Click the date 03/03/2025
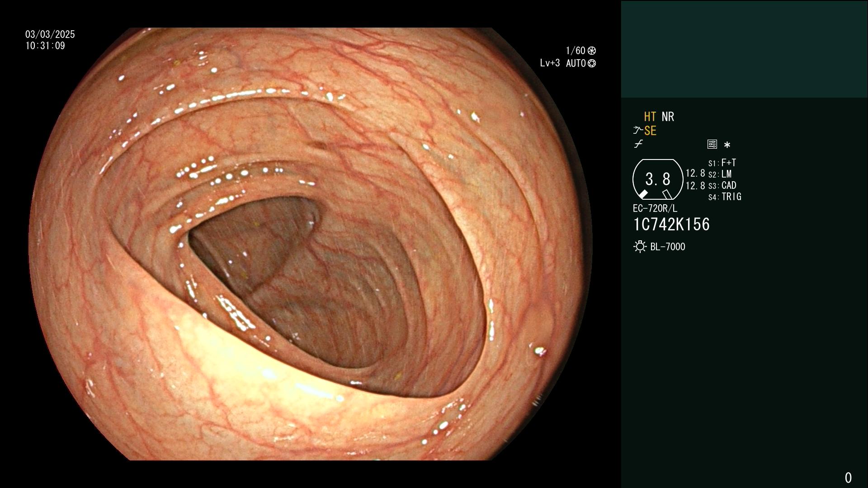This screenshot has width=868, height=488. (50, 34)
